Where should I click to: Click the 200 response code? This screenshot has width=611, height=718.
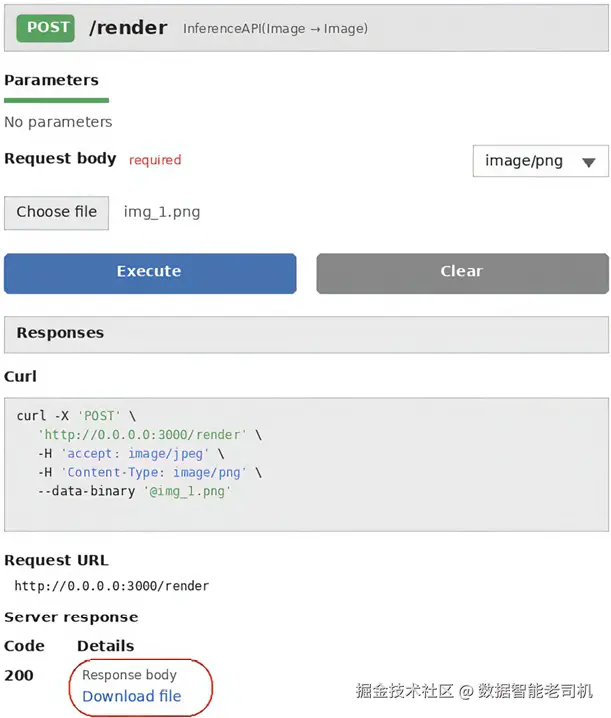pyautogui.click(x=19, y=675)
